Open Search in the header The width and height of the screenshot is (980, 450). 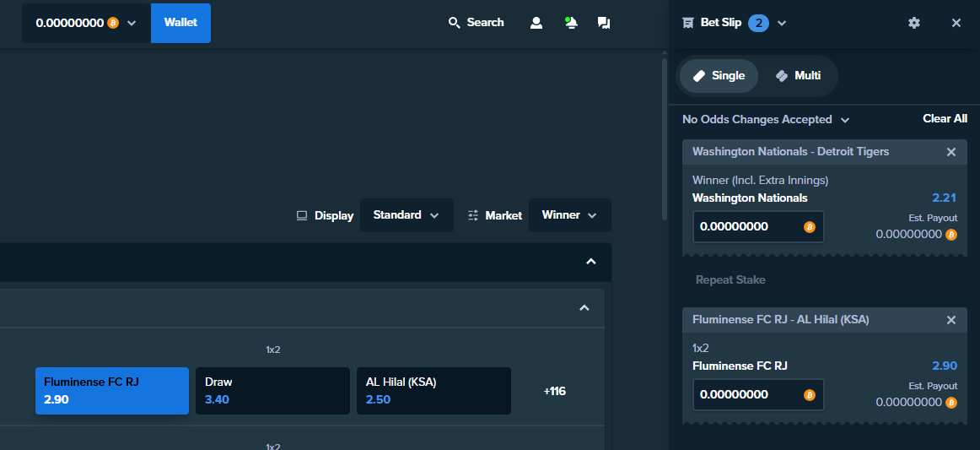tap(477, 23)
